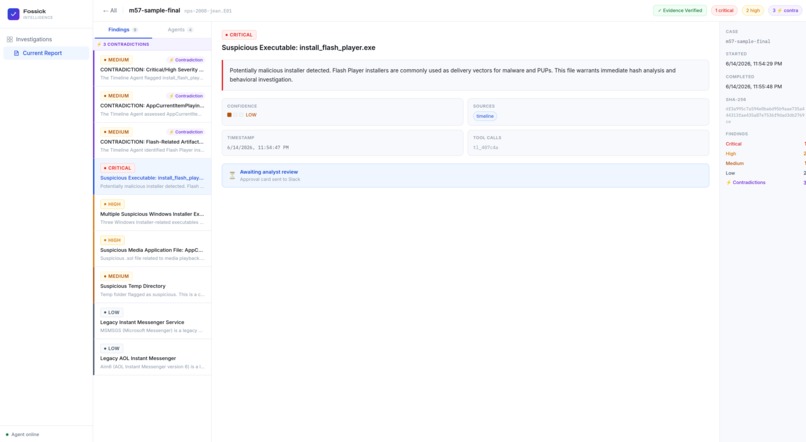Click the finding description text box

point(465,75)
